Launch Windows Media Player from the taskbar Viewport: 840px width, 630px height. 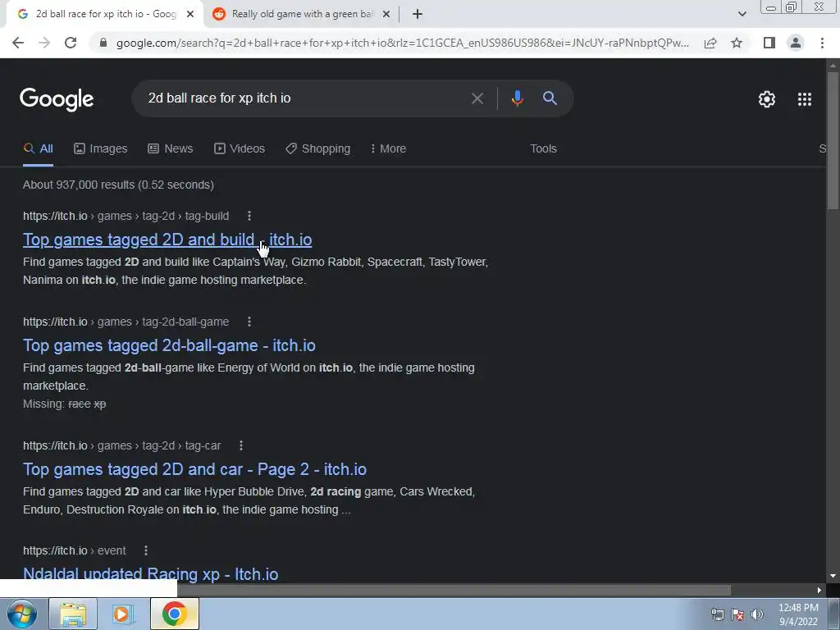pos(123,614)
